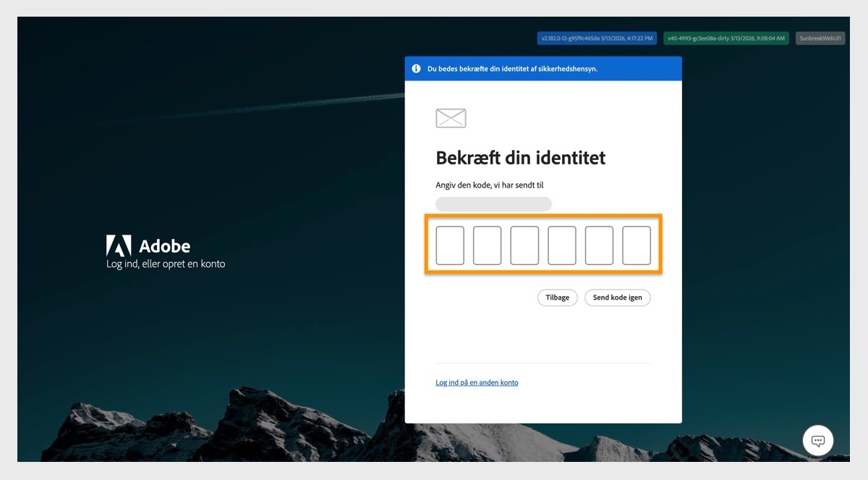This screenshot has height=480, width=868.
Task: Click the SunbreakWebUI1 badge
Action: pyautogui.click(x=820, y=38)
